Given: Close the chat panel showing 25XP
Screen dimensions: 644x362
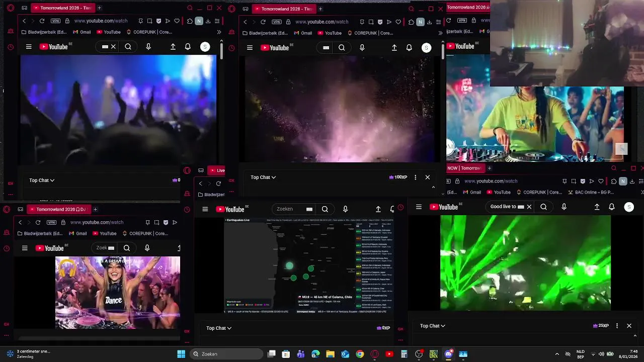Looking at the screenshot, I should (x=629, y=326).
